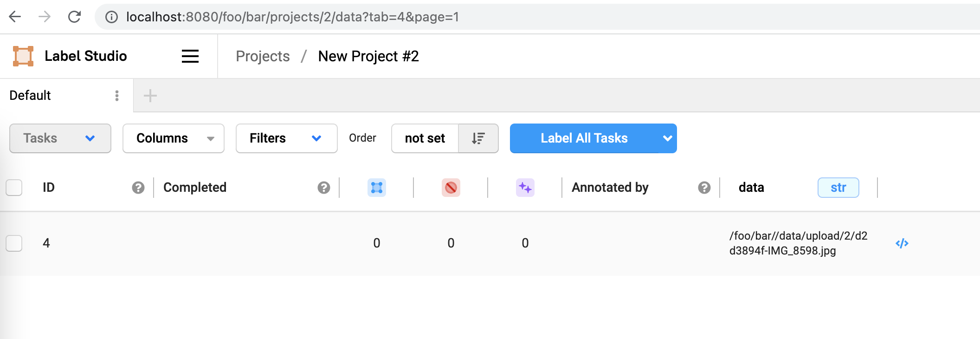
Task: Click the help icon next to Completed
Action: [x=323, y=188]
